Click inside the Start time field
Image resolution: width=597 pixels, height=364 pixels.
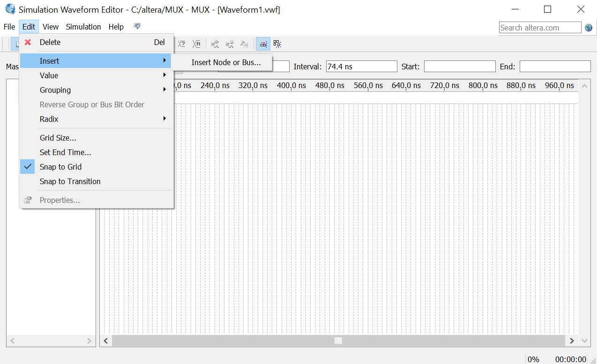pyautogui.click(x=459, y=66)
